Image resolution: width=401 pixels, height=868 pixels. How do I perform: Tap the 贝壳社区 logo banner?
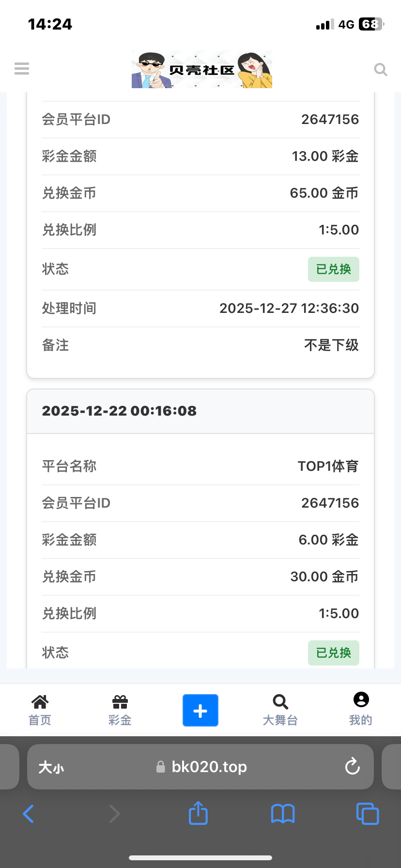(x=201, y=70)
